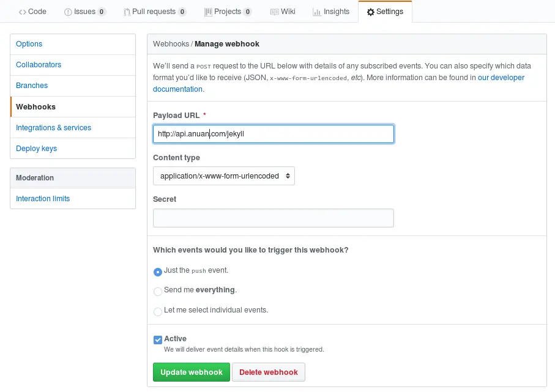Click the Update webhook button
The height and width of the screenshot is (392, 555).
pyautogui.click(x=191, y=372)
